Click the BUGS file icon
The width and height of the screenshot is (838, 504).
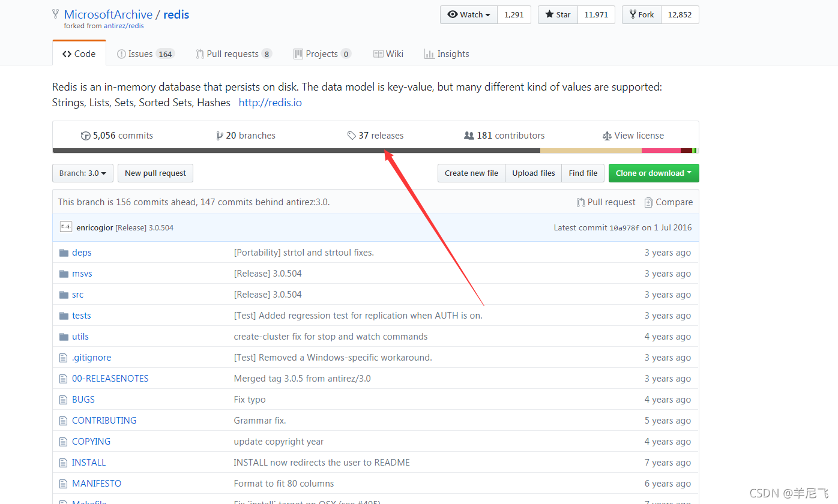(64, 400)
